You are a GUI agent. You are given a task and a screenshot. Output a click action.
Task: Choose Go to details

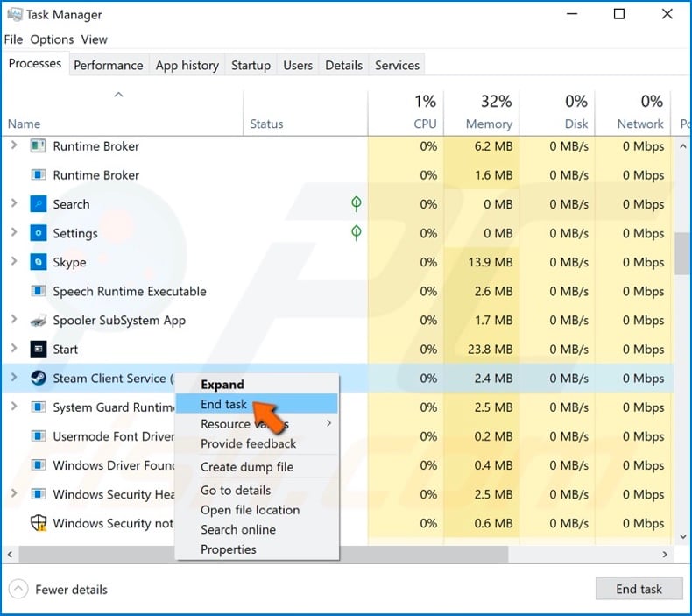tap(257, 490)
